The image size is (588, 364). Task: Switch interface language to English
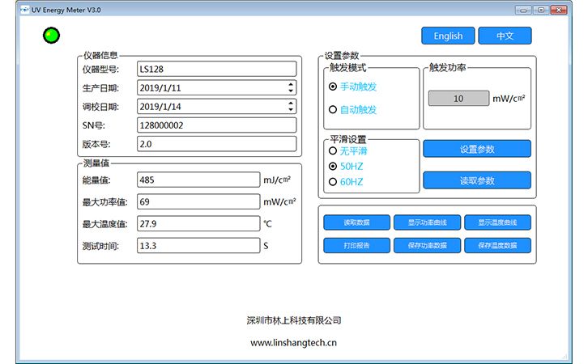(x=448, y=36)
